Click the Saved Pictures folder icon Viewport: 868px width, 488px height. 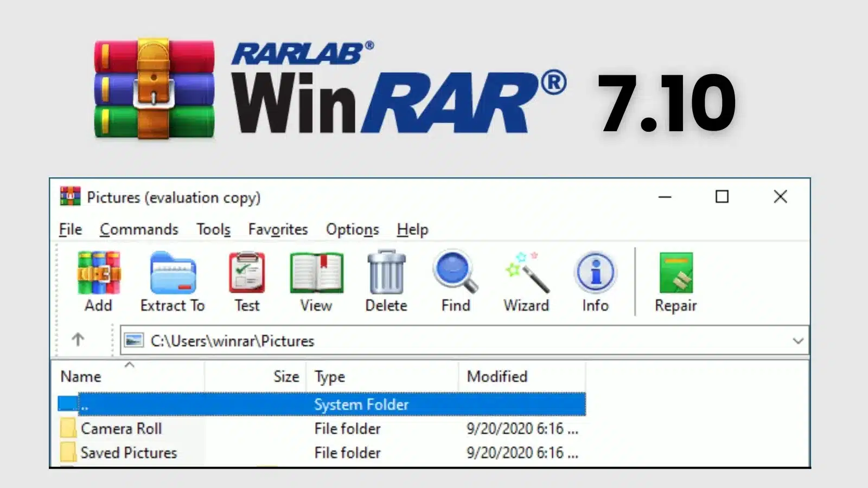point(68,452)
